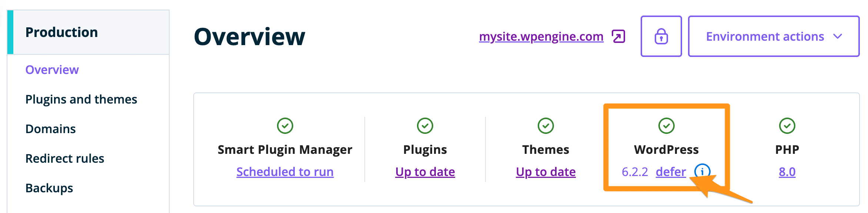Click the info icon next to defer
This screenshot has height=213, width=868.
pyautogui.click(x=702, y=171)
